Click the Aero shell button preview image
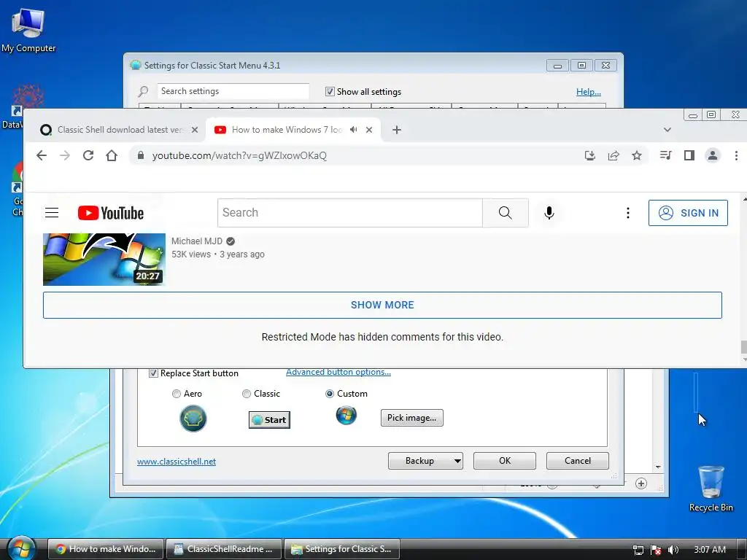Viewport: 747px width, 560px height. pyautogui.click(x=193, y=419)
